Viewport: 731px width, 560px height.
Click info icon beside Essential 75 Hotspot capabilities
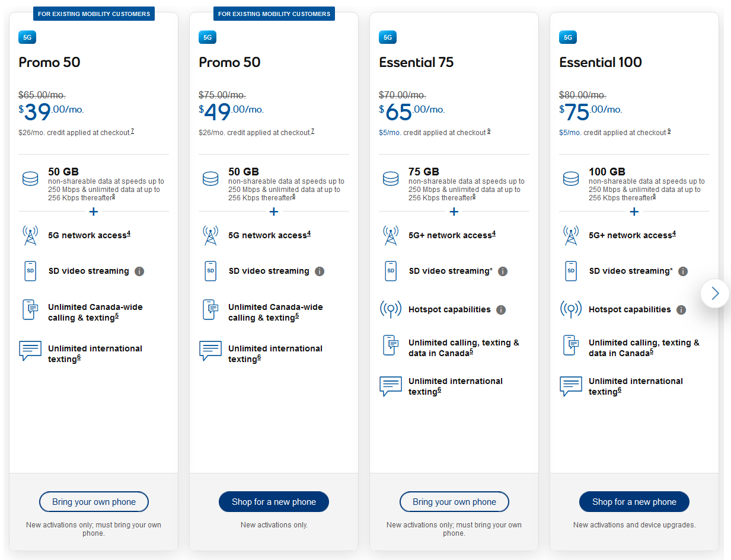click(501, 310)
